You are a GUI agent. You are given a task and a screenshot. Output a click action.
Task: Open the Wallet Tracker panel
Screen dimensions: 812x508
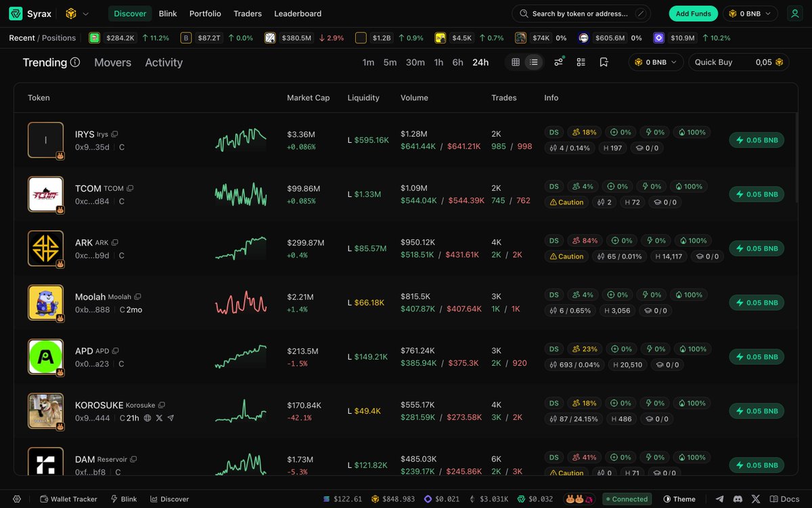pos(68,499)
